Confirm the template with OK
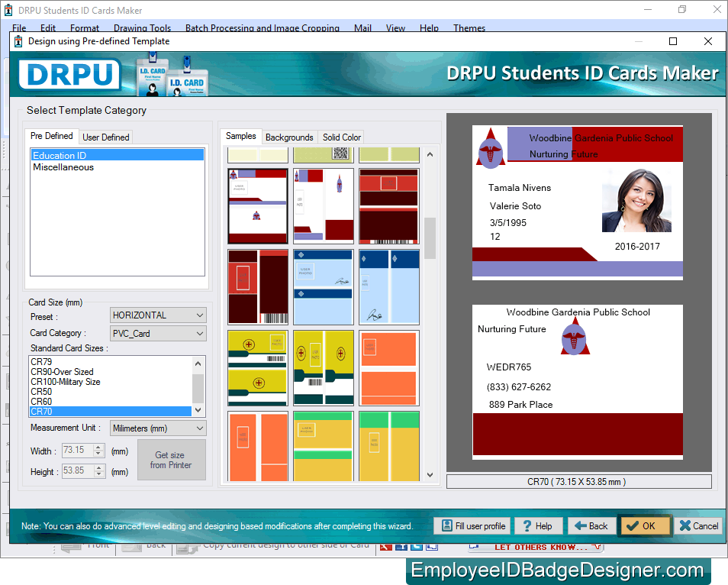 [644, 526]
